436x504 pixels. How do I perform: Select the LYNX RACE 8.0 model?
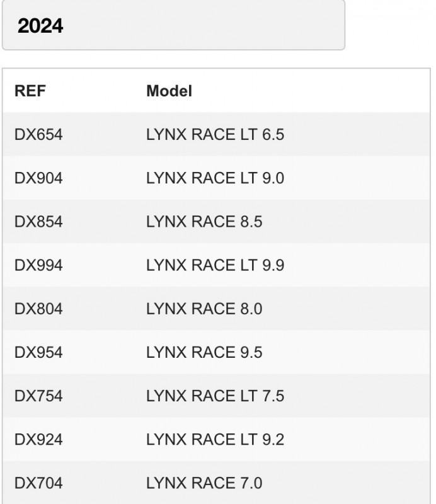(x=204, y=309)
